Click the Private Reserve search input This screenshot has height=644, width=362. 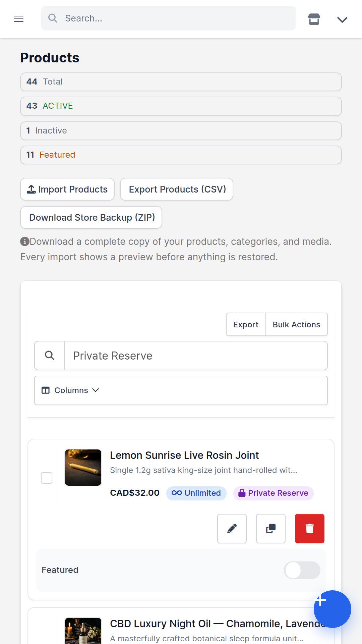point(196,356)
